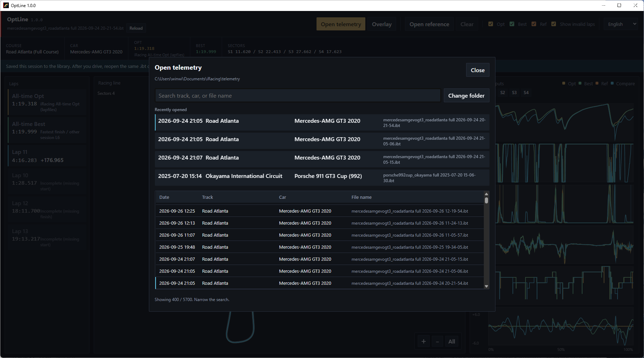Click scrollbar up arrow in file list
The height and width of the screenshot is (358, 644).
486,194
